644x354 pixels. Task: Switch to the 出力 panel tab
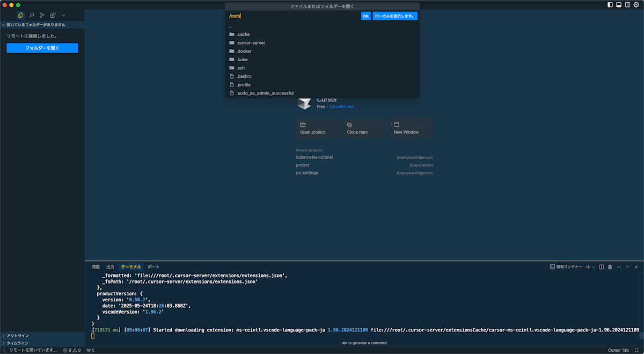(x=110, y=267)
